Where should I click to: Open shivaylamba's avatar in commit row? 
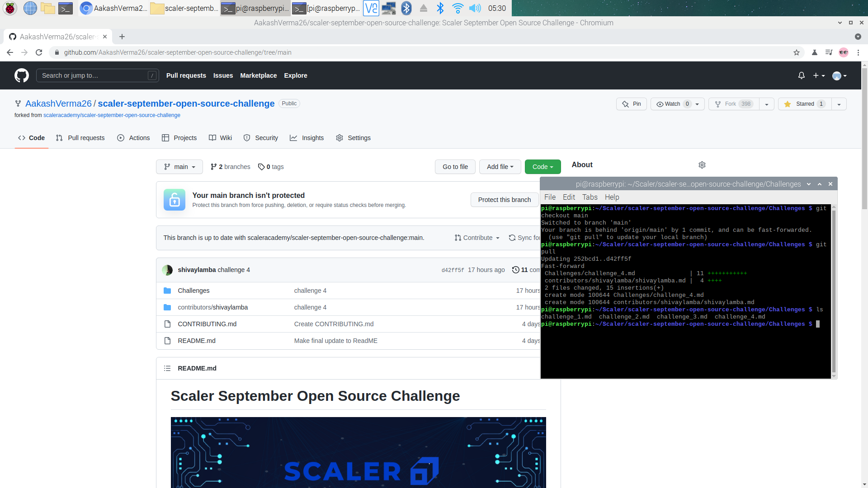pyautogui.click(x=167, y=270)
